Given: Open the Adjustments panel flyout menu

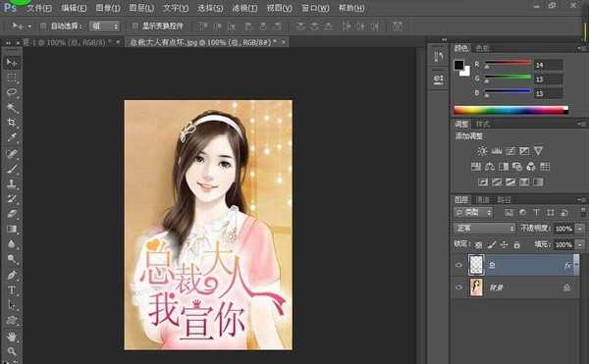Looking at the screenshot, I should [581, 123].
